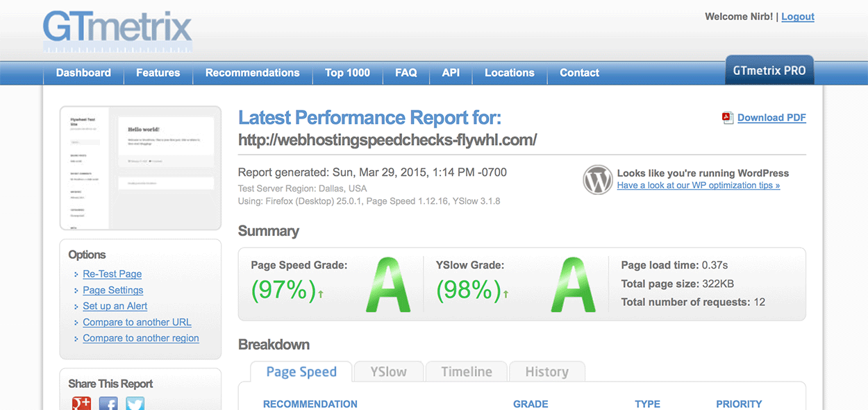Click green arrow next to 98%
The width and height of the screenshot is (868, 410).
506,294
